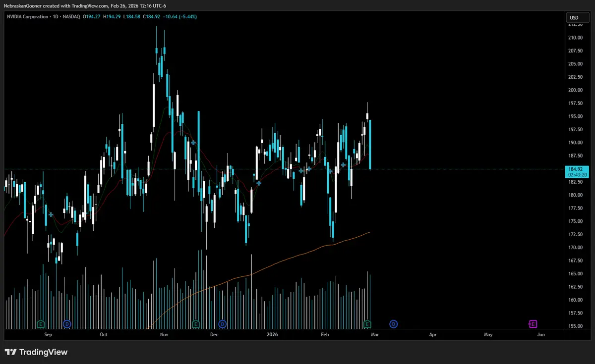The width and height of the screenshot is (595, 364).
Task: Click the 200.00 price axis label
Action: [x=576, y=90]
